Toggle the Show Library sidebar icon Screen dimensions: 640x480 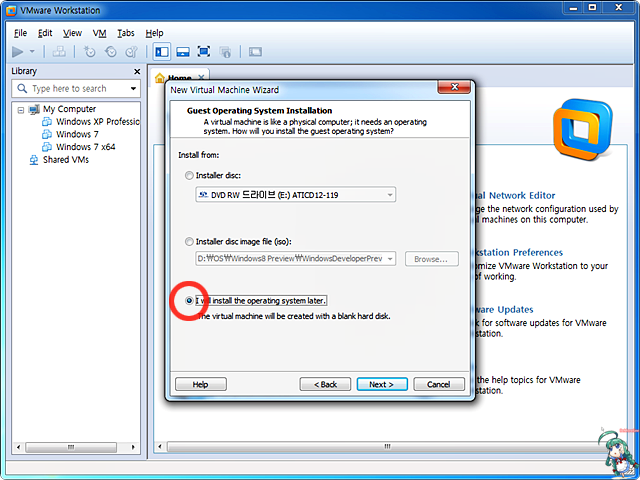(162, 52)
